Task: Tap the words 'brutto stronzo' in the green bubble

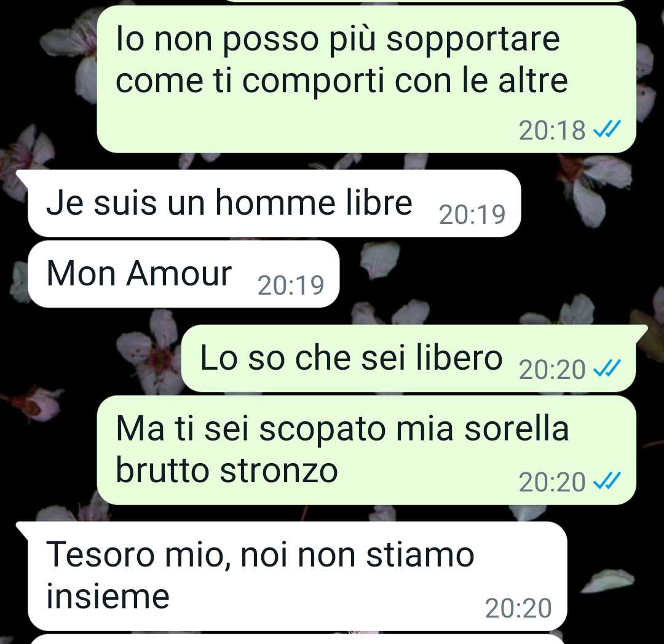Action: (226, 471)
